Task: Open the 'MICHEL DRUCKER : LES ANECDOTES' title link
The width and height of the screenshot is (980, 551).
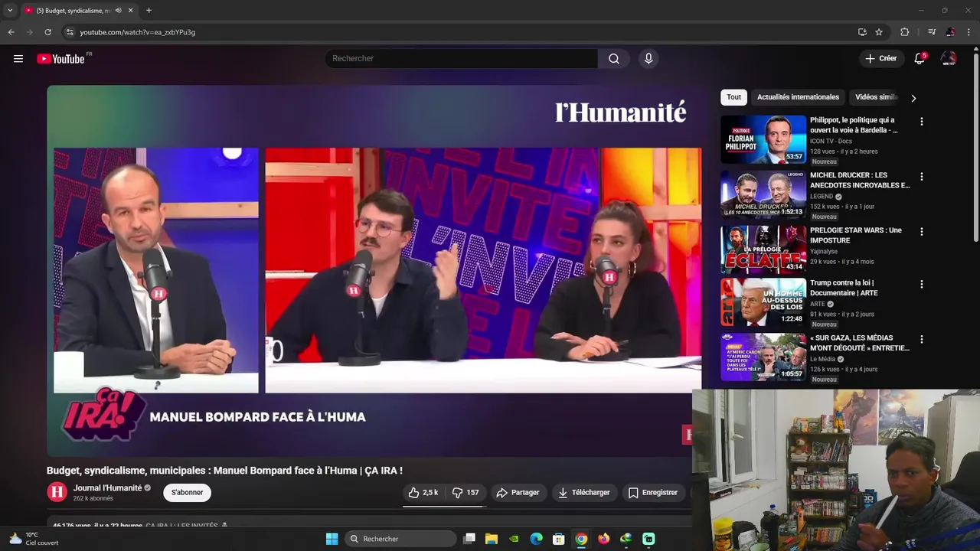Action: (x=860, y=180)
